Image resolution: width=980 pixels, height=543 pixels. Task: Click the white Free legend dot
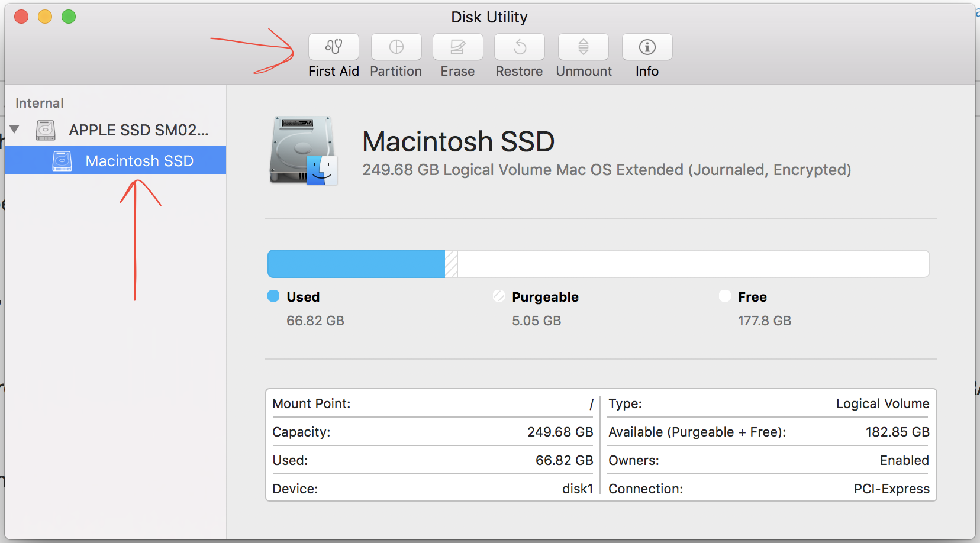[725, 296]
